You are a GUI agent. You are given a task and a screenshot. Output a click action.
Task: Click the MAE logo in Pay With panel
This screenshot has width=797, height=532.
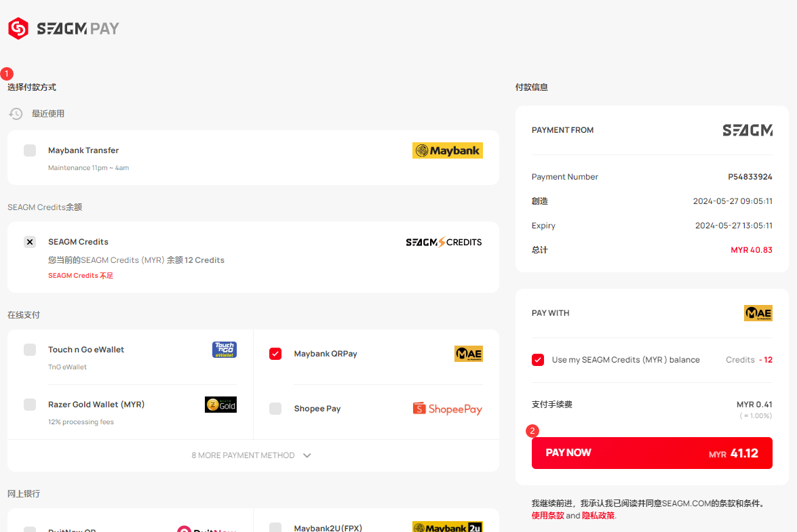coord(758,313)
